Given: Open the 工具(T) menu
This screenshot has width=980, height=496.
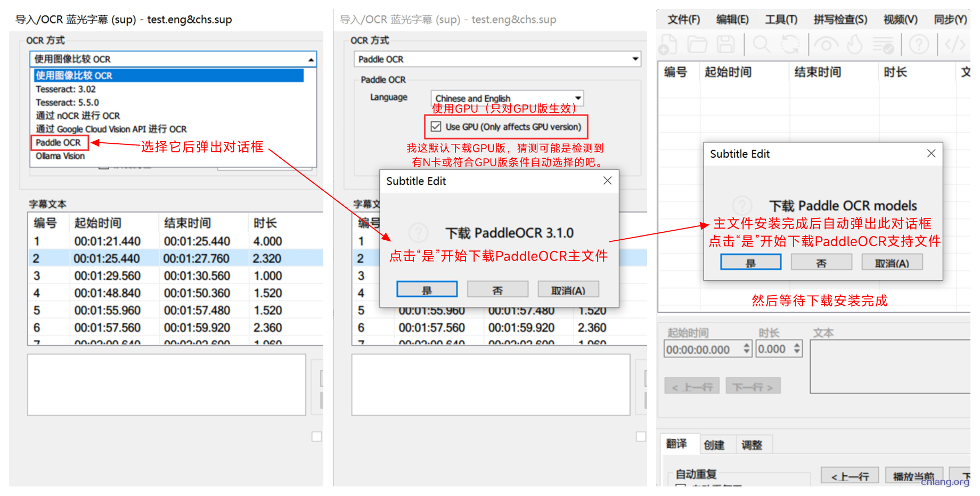Looking at the screenshot, I should point(781,20).
